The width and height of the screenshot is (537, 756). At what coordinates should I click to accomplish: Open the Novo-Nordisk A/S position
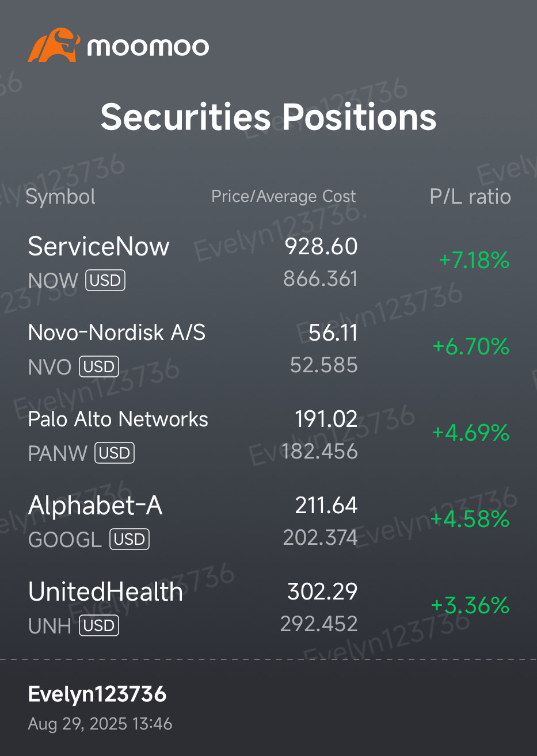pos(117,333)
